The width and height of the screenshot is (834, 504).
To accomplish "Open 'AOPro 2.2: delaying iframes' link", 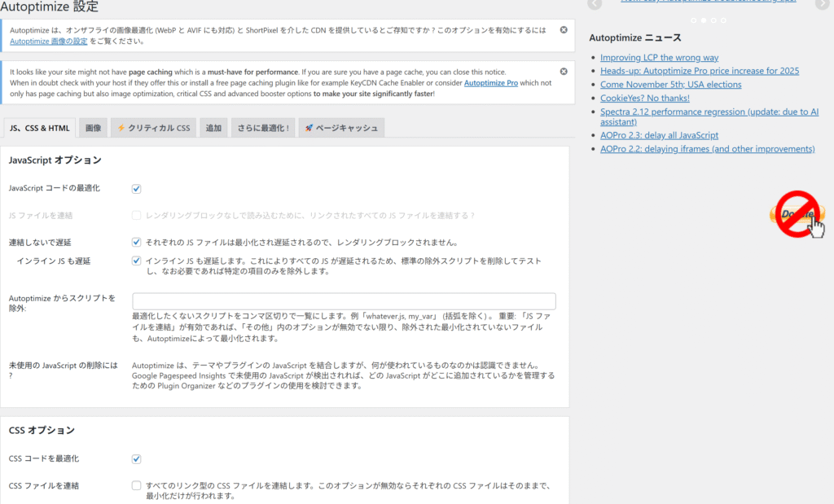I will pos(708,149).
